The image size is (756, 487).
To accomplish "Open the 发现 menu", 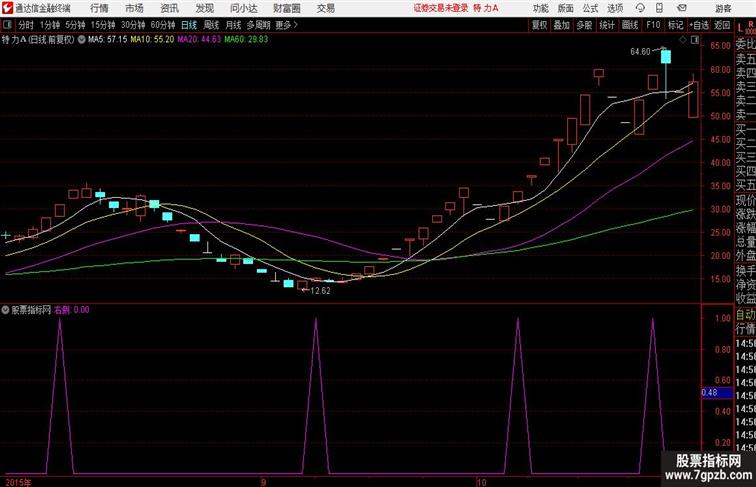I will pyautogui.click(x=204, y=8).
